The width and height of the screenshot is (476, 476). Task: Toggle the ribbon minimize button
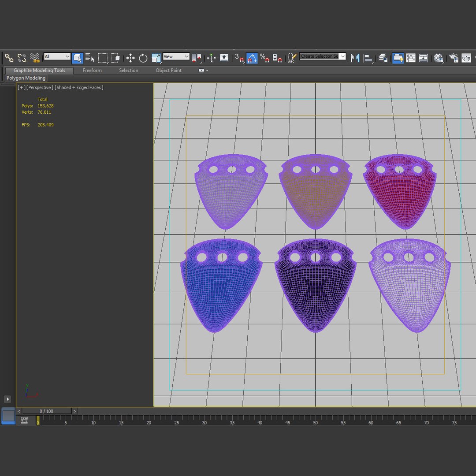pos(201,71)
